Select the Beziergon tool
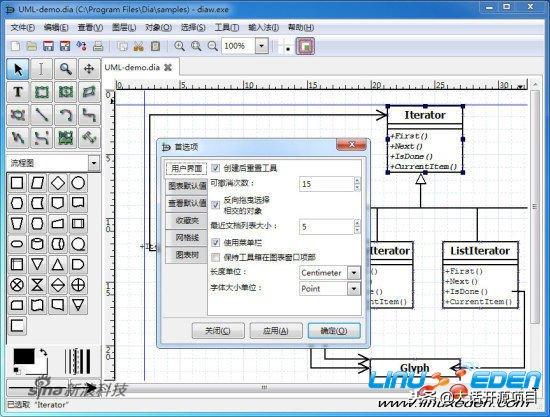The image size is (550, 417). pyautogui.click(x=18, y=115)
